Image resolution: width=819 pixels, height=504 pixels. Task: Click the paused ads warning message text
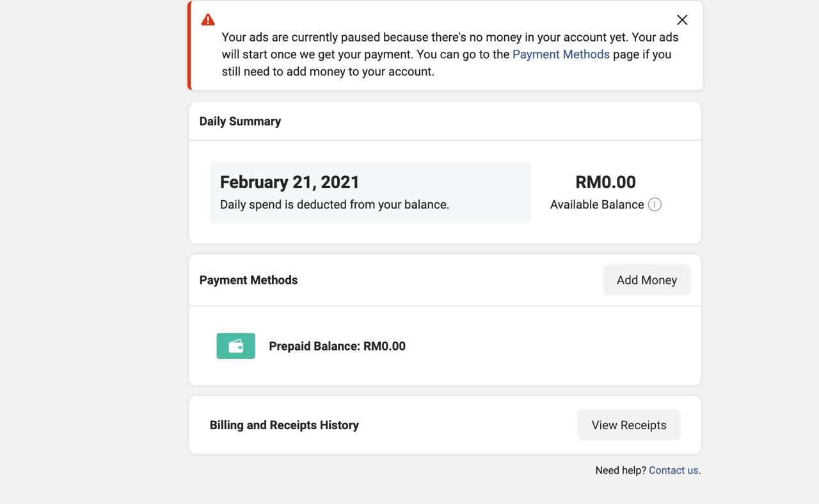pyautogui.click(x=450, y=54)
